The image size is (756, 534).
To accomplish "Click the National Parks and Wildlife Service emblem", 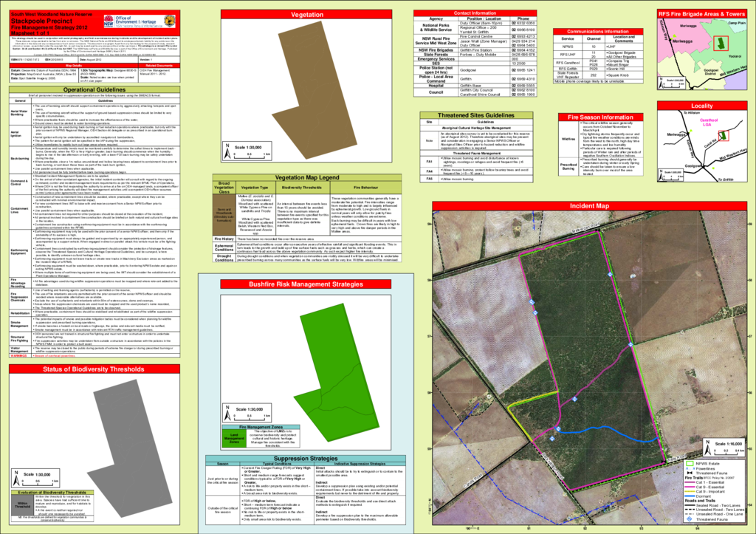I will click(170, 21).
